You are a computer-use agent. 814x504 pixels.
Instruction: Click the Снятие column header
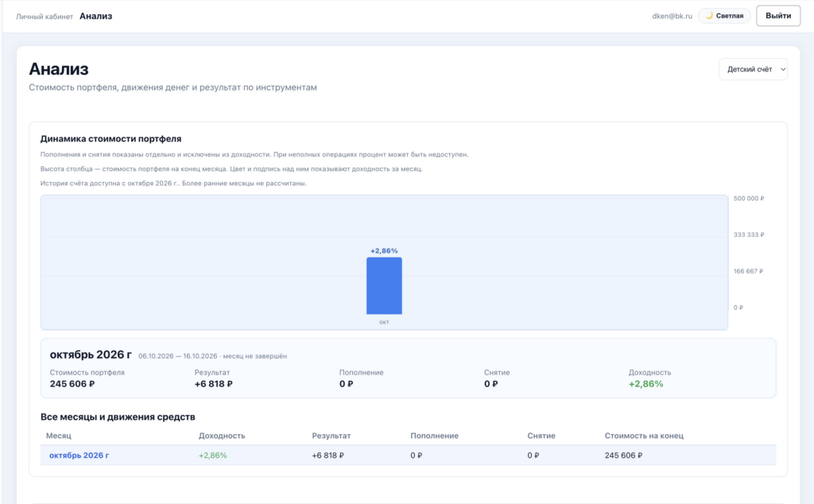pos(541,436)
